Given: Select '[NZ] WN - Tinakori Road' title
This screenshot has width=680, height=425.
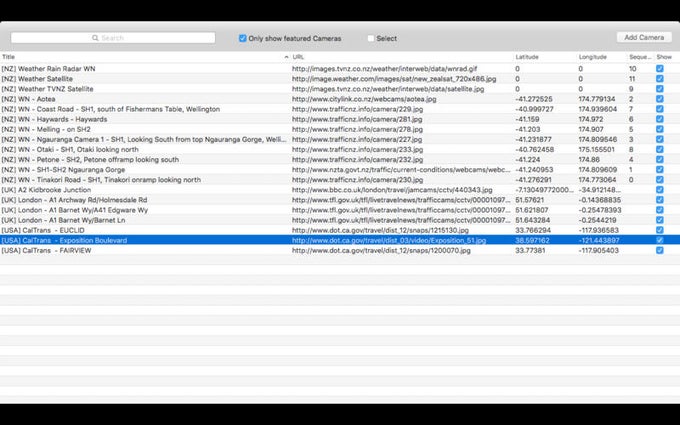Looking at the screenshot, I should tap(101, 180).
